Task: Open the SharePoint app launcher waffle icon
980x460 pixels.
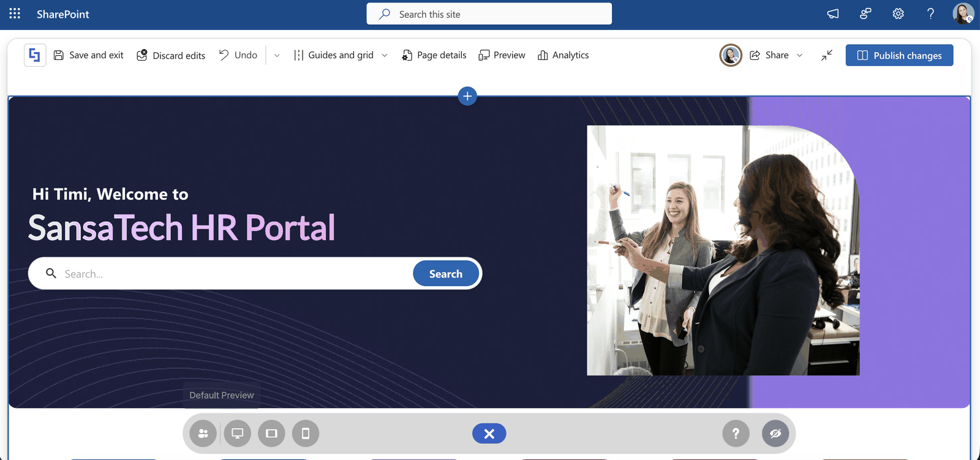Action: pyautogui.click(x=15, y=13)
